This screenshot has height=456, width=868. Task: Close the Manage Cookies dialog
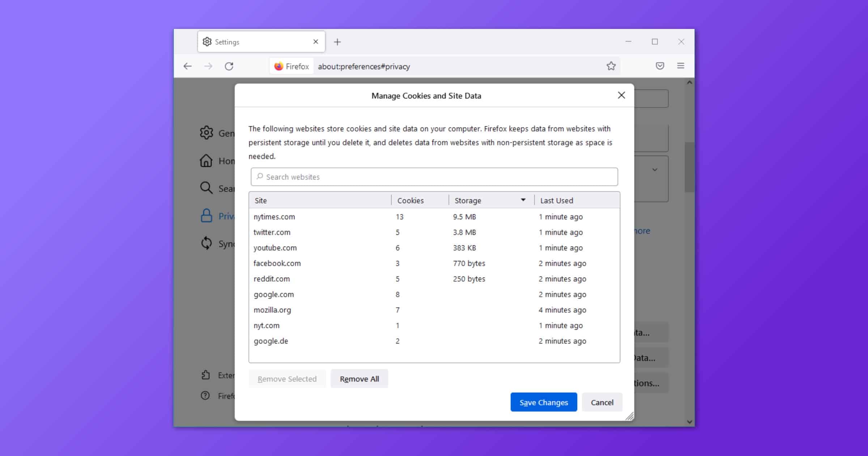621,95
